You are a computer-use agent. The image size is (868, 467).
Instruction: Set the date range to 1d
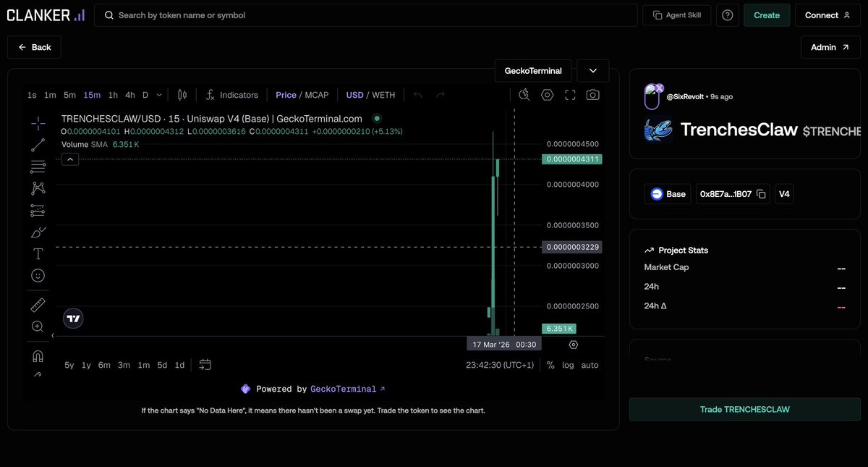[179, 365]
